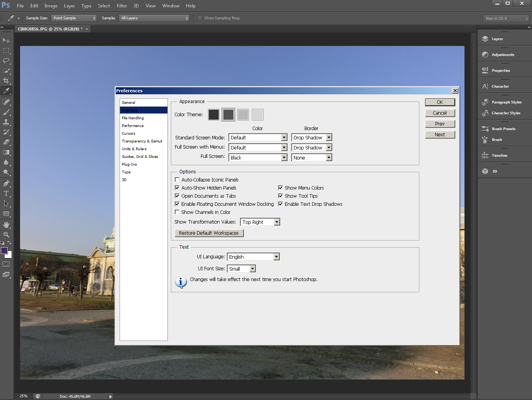Open the Filter menu
This screenshot has width=532, height=400.
pyautogui.click(x=122, y=6)
